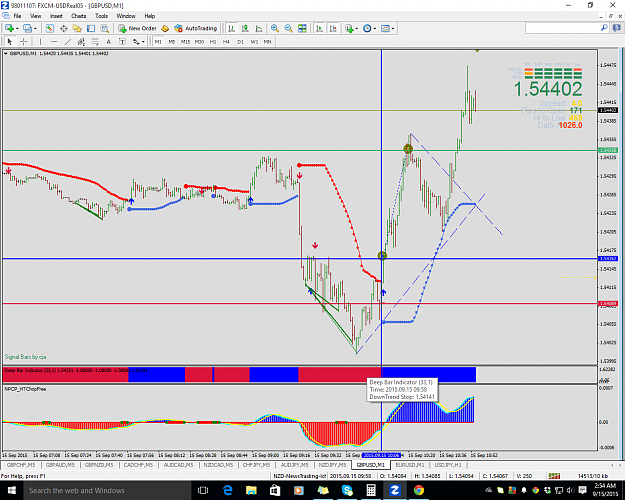625x500 pixels.
Task: Open the Indicators list icon
Action: pyautogui.click(x=350, y=28)
